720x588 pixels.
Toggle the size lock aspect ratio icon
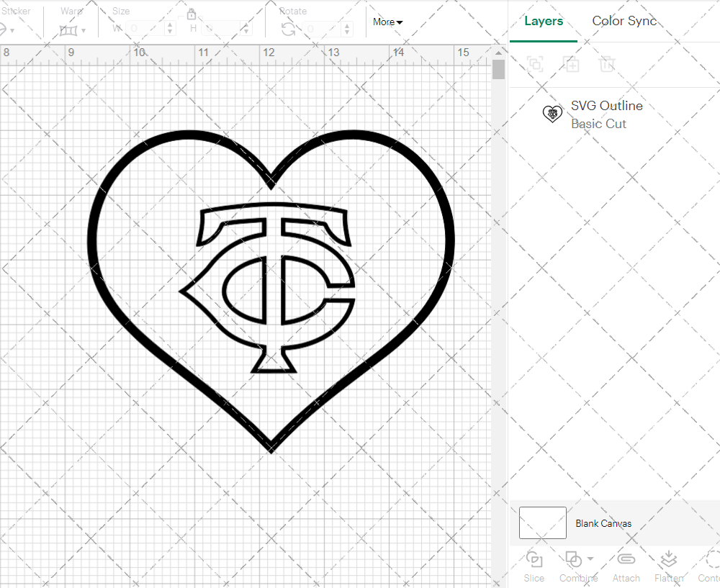192,14
